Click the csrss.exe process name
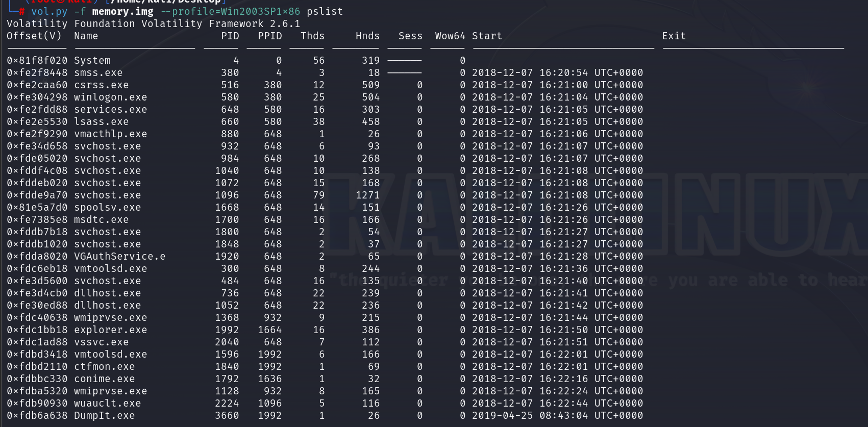Viewport: 868px width, 427px height. click(102, 85)
